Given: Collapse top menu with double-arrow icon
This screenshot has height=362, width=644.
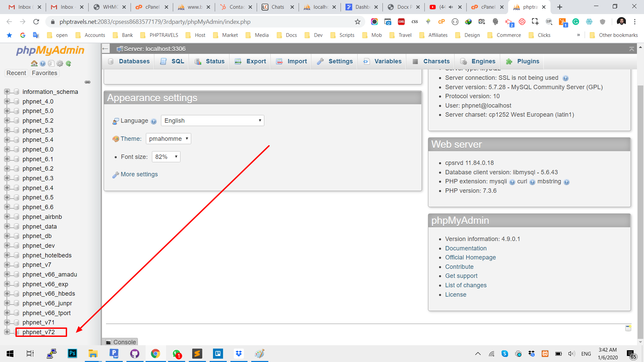Looking at the screenshot, I should point(632,49).
